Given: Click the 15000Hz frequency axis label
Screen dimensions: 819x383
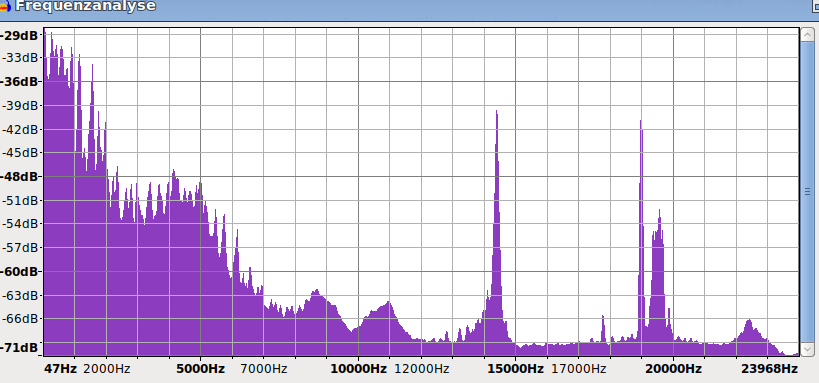Looking at the screenshot, I should (516, 369).
